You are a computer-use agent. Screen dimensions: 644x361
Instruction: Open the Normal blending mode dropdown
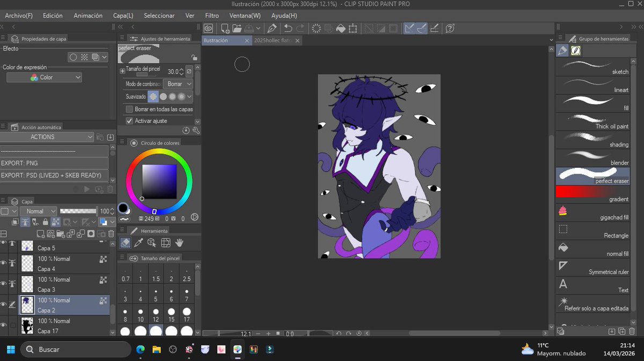[38, 211]
